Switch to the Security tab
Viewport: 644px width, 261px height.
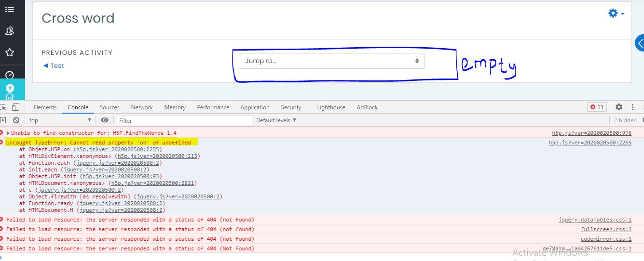pos(291,107)
